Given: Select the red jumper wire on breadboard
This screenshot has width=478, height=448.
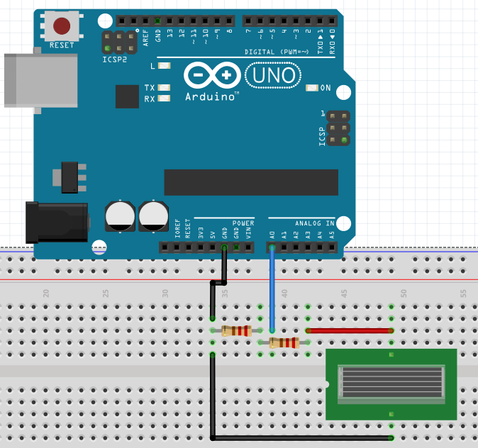Looking at the screenshot, I should tap(350, 330).
